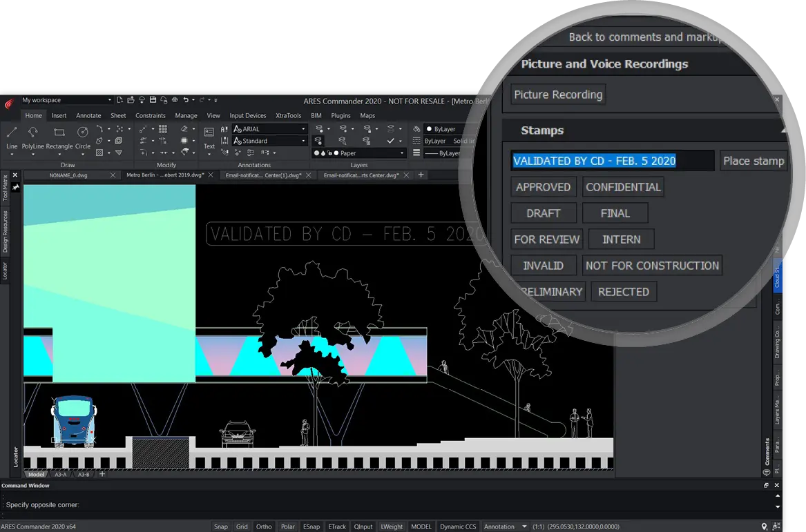Screen dimensions: 806x532
Task: Select the Circle tool
Action: (x=82, y=137)
